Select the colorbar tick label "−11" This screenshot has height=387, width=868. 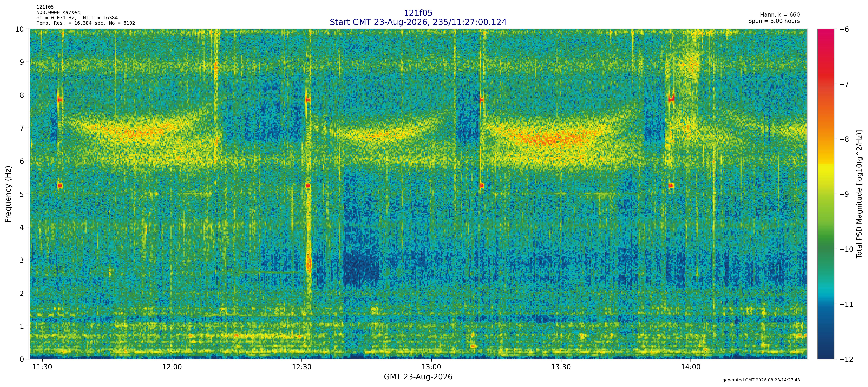click(846, 304)
